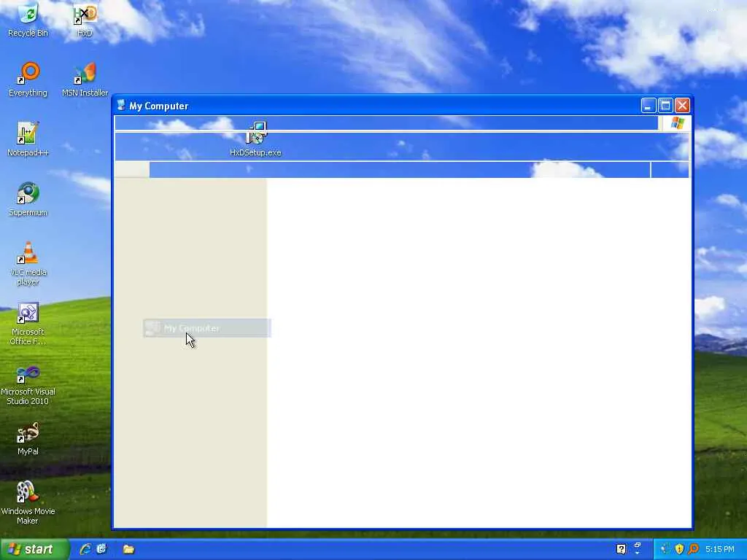Click the Everything magnifier tray icon

point(694,549)
